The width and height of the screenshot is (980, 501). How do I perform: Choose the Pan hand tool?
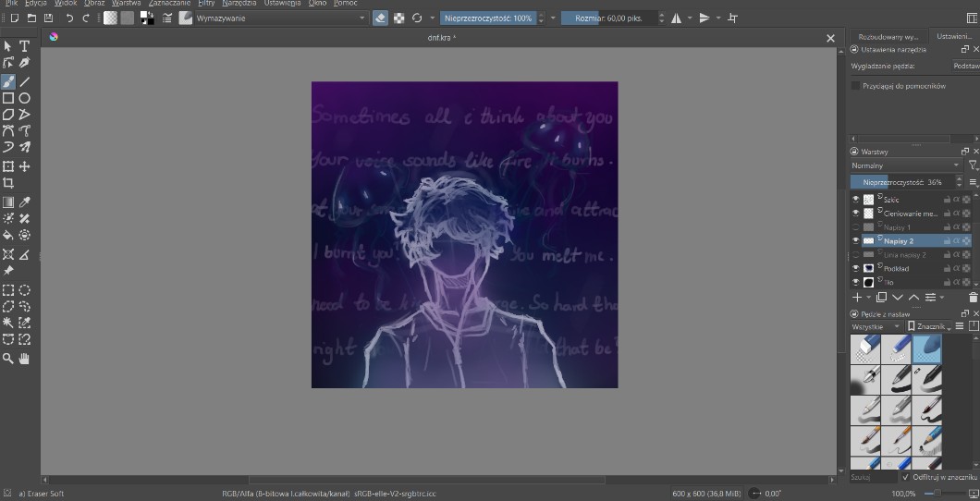(x=25, y=358)
